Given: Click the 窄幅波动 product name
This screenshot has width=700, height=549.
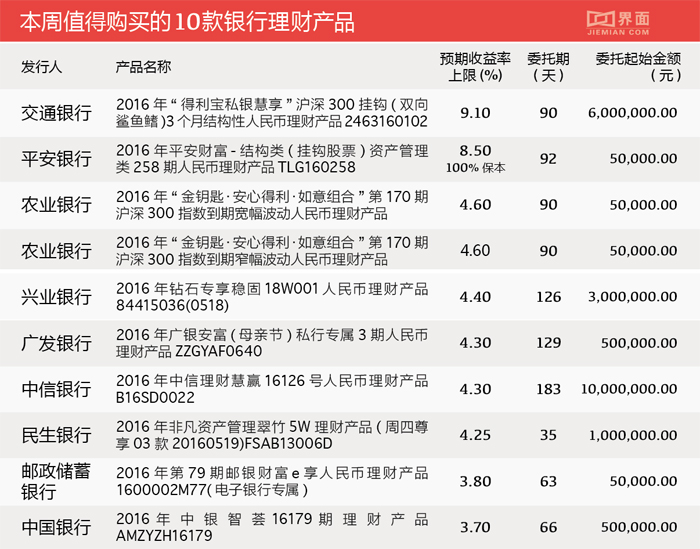Looking at the screenshot, I should coord(272,251).
